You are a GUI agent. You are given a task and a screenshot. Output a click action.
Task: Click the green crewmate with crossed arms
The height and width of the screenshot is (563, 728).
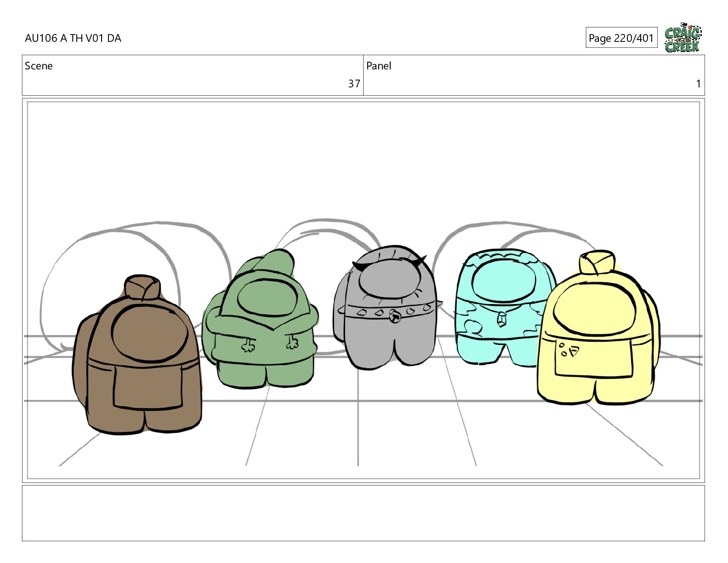pos(260,319)
